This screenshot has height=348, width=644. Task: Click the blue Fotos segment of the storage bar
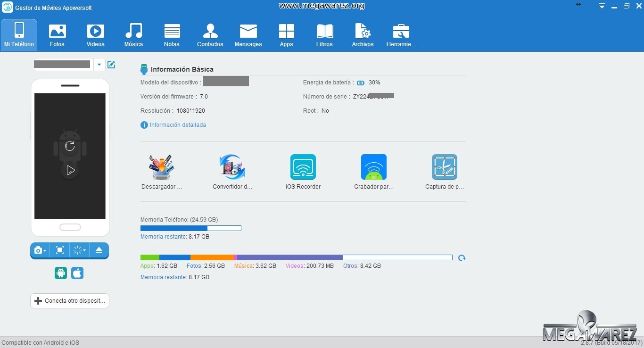[x=175, y=257]
